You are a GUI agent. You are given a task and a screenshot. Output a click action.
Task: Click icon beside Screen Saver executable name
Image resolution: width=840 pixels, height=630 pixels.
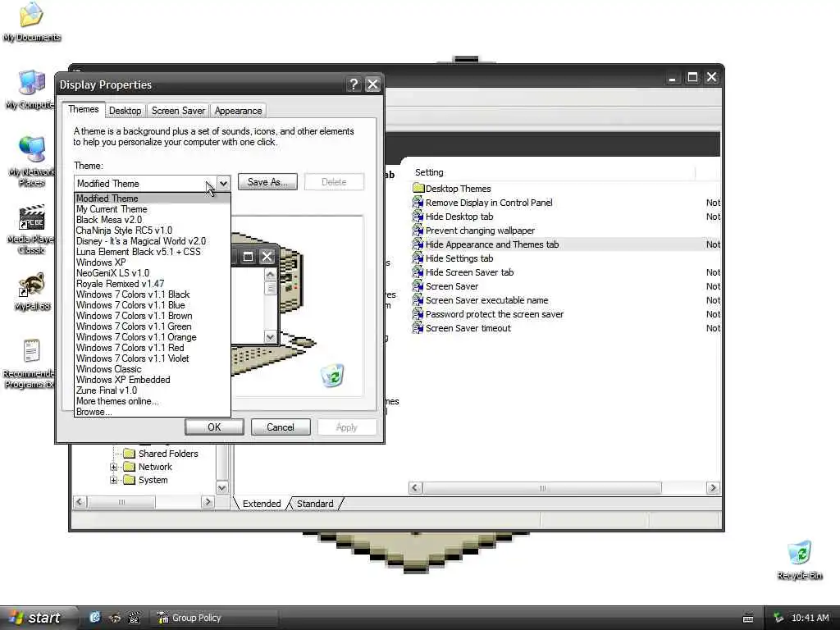tap(418, 300)
